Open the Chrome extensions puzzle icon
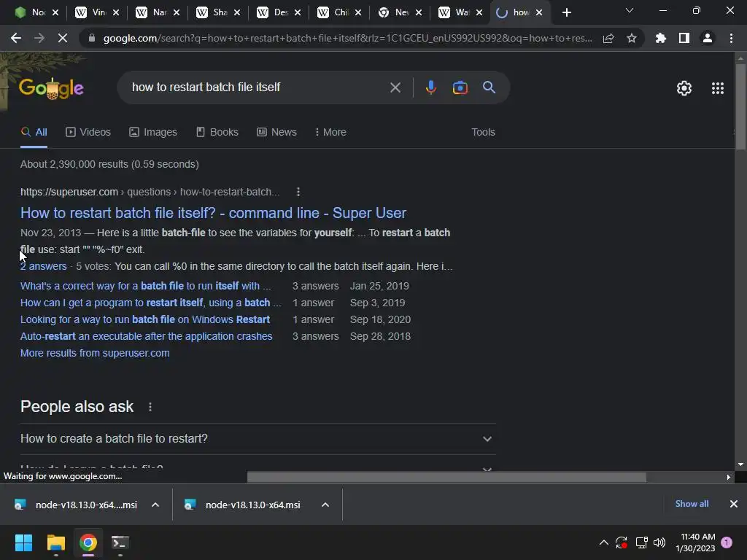This screenshot has width=747, height=560. coord(661,38)
